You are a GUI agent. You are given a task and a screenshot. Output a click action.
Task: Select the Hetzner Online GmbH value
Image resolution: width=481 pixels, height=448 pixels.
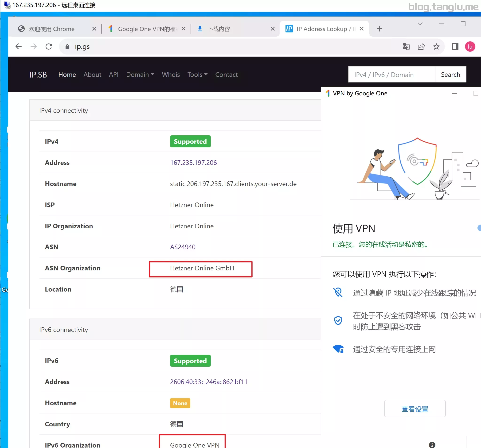[202, 268]
